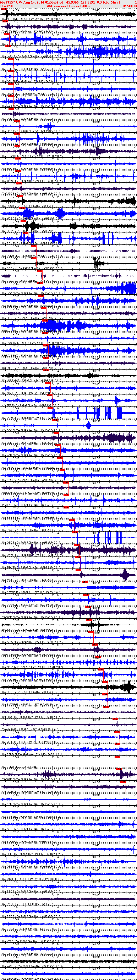The image size is (137, 980).
Task: Select the UW SMW EHZ trace label
Action: point(31,705)
